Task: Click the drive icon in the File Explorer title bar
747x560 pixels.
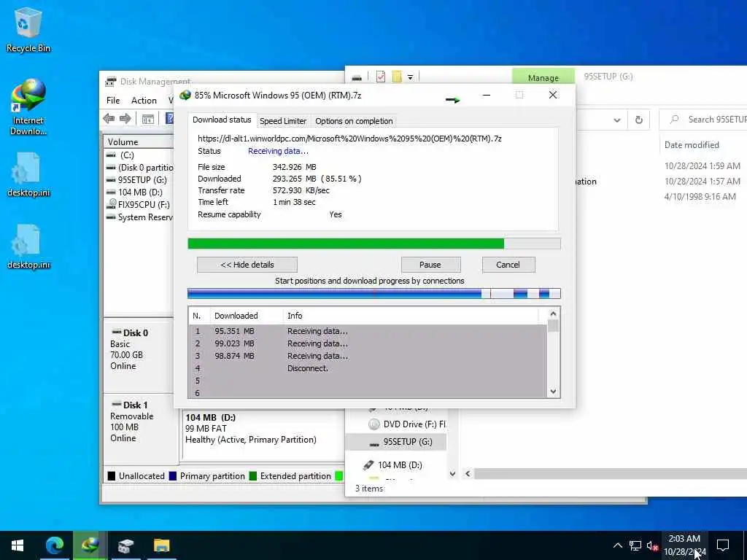Action: tap(357, 77)
